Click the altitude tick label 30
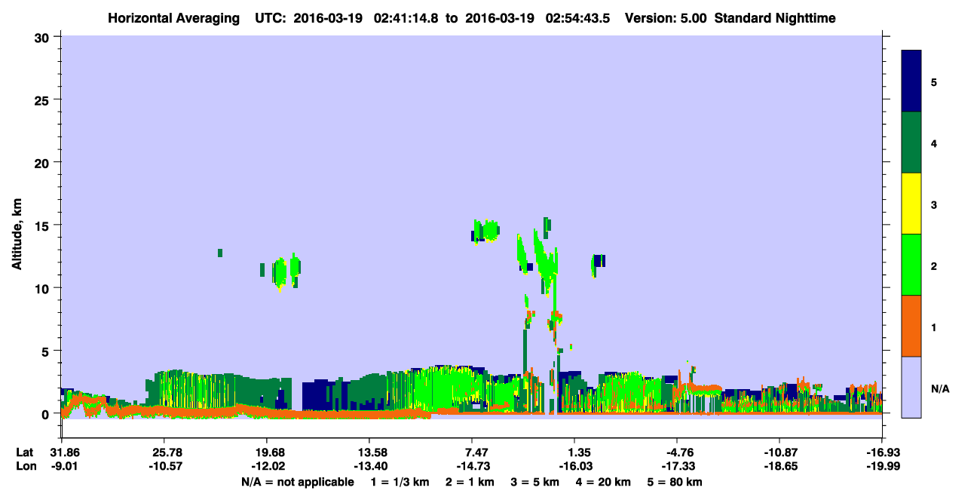This screenshot has width=980, height=503. (44, 37)
